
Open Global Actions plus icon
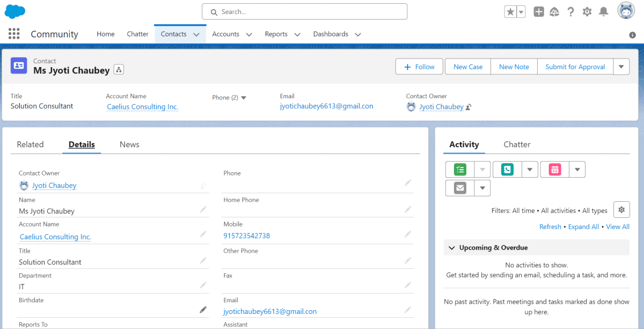(539, 12)
